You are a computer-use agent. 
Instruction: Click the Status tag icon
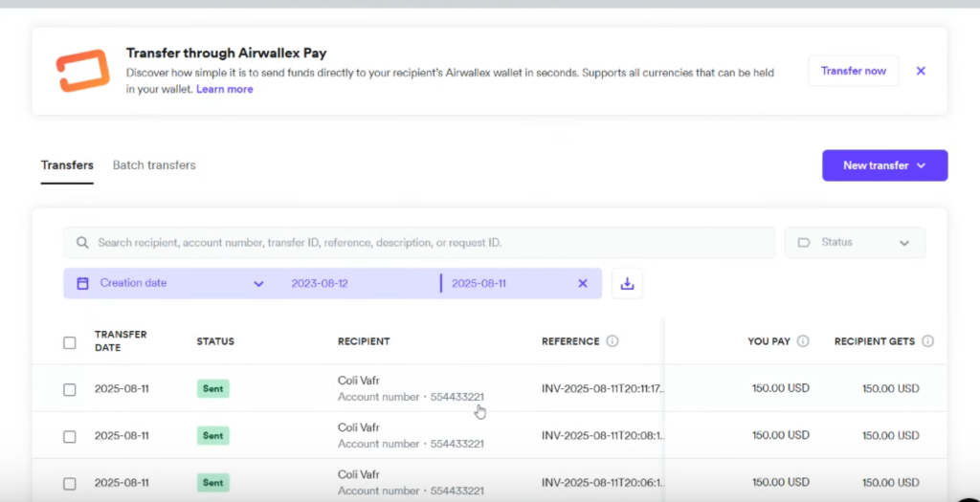click(x=804, y=242)
